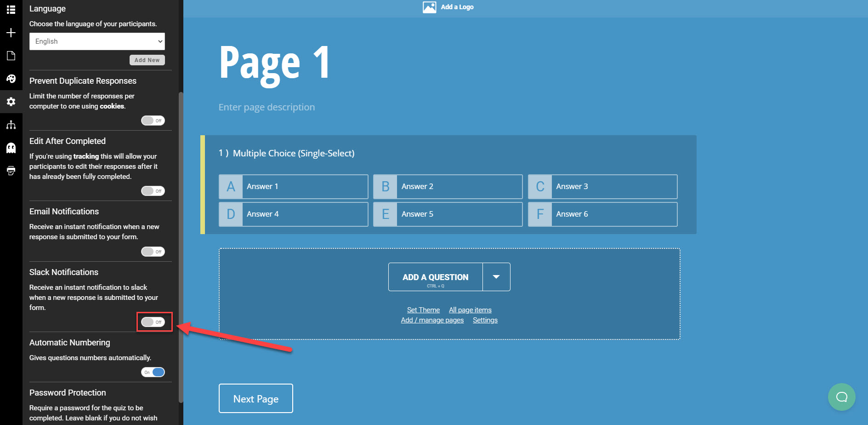Turn on Email Notifications switch
868x425 pixels.
pos(153,252)
